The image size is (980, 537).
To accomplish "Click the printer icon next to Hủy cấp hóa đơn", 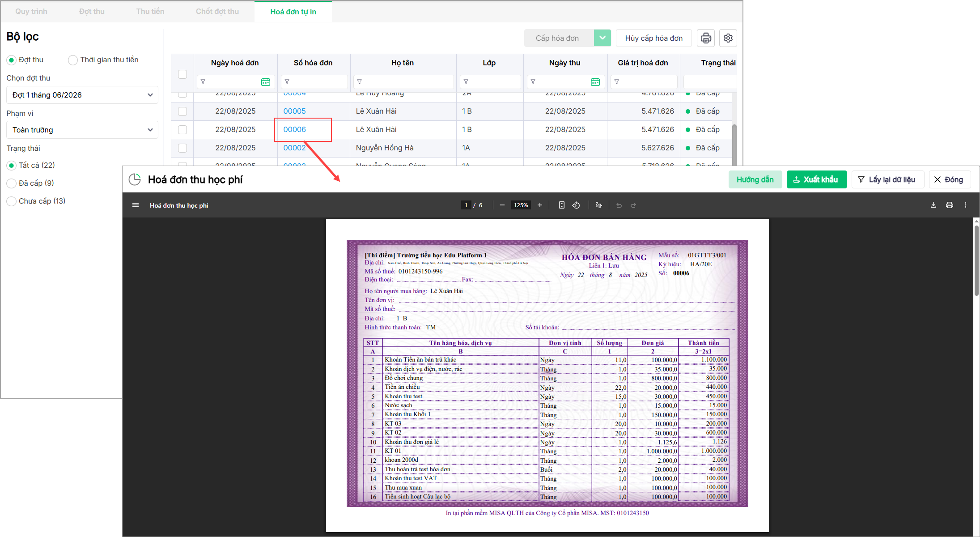I will pyautogui.click(x=706, y=38).
